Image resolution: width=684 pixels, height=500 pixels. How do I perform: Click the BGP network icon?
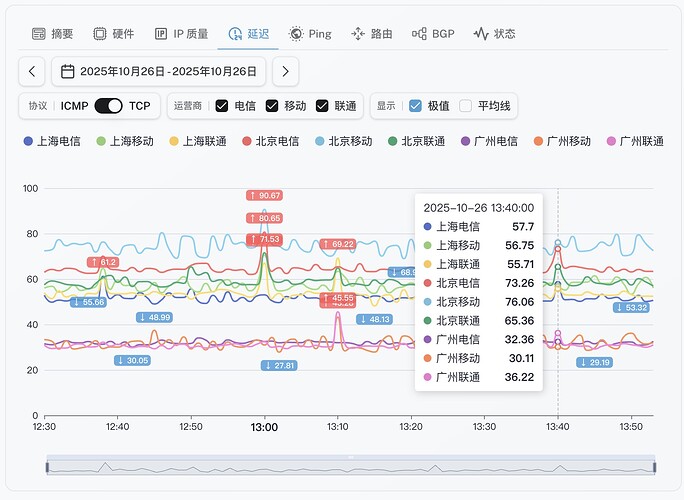coord(419,34)
